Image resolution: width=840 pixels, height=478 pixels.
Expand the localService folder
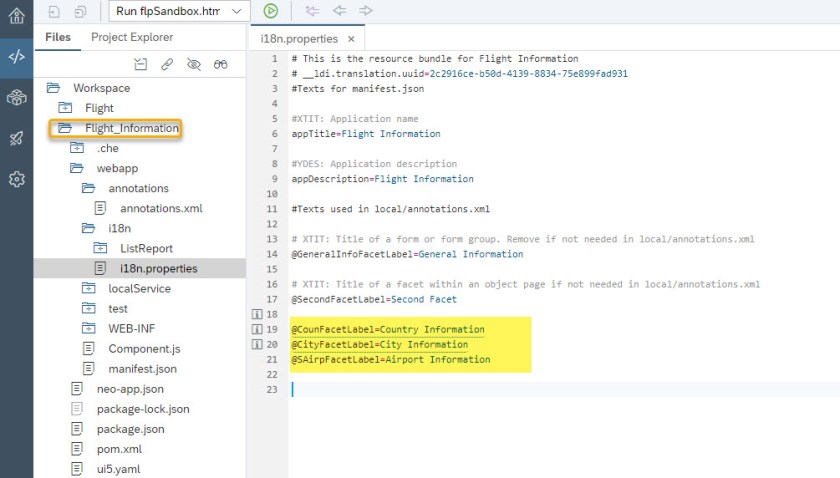click(x=139, y=288)
